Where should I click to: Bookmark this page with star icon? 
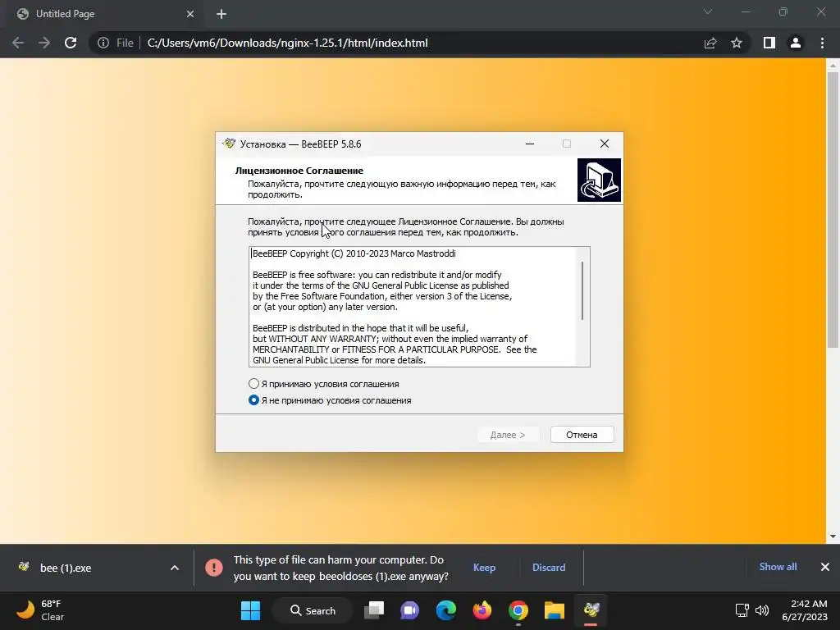(737, 43)
